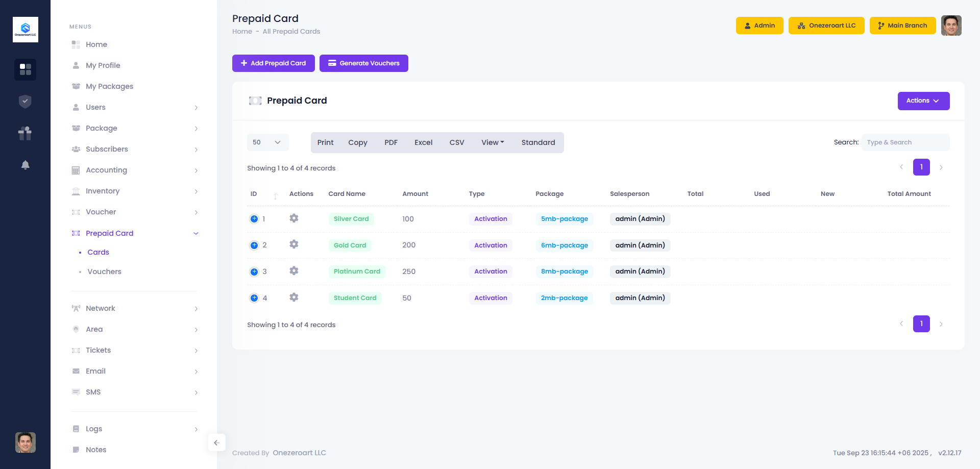Select Vouchers submenu under Prepaid Card
The height and width of the screenshot is (469, 980).
pos(104,271)
